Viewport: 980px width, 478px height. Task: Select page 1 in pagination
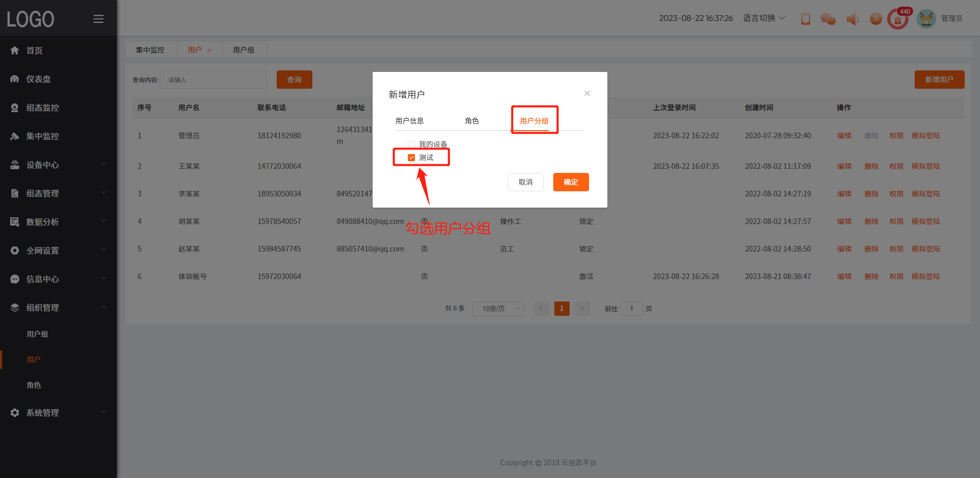click(x=562, y=309)
